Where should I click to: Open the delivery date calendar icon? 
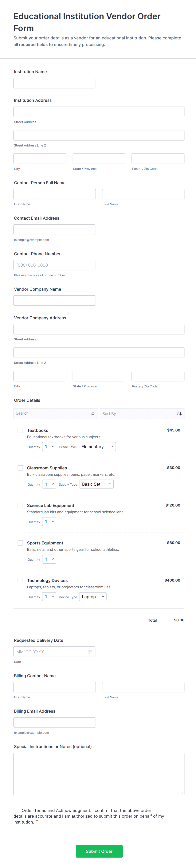(90, 652)
